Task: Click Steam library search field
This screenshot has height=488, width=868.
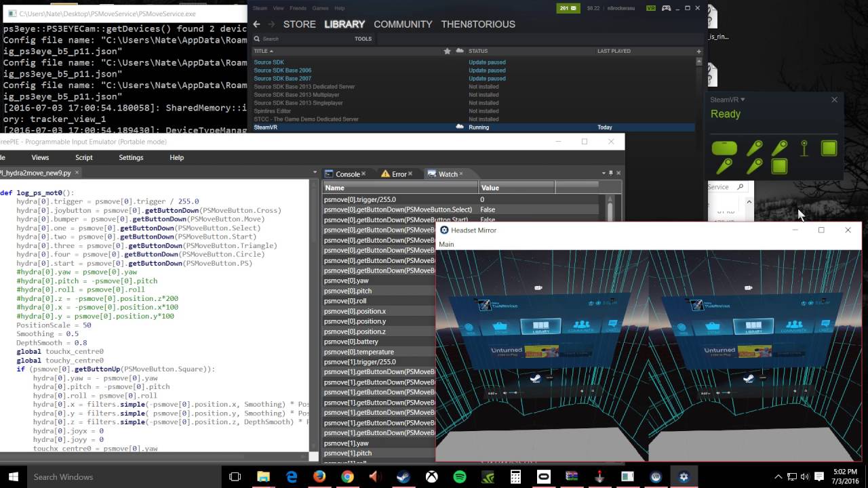Action: pos(302,39)
